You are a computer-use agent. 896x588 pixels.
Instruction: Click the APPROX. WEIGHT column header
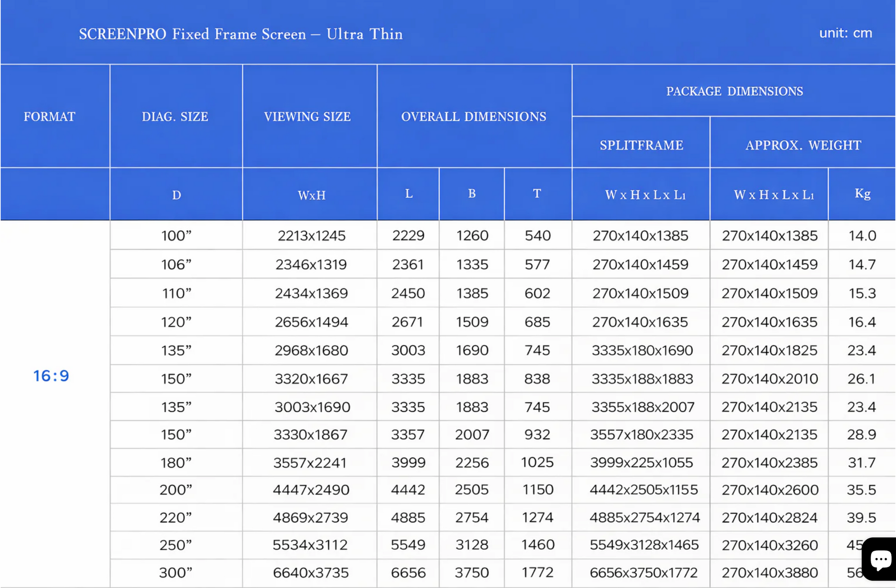(803, 145)
